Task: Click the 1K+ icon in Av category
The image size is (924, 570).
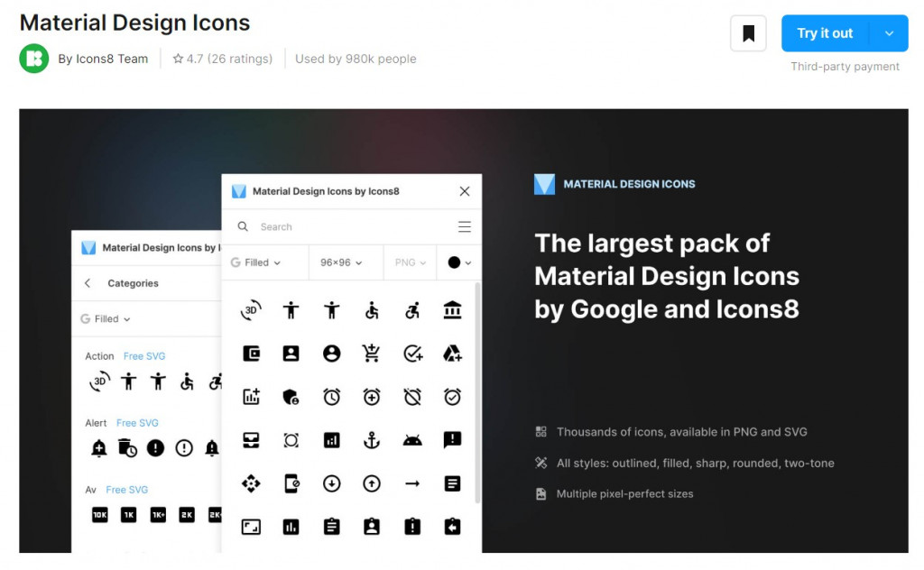Action: [x=158, y=515]
